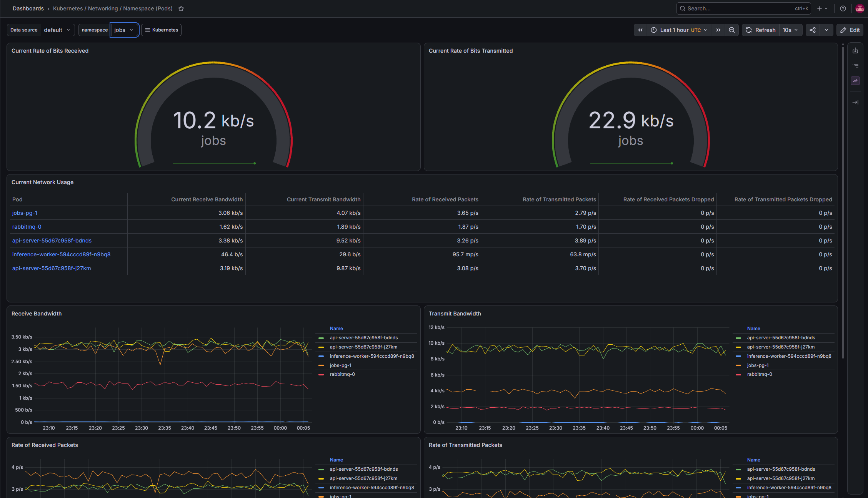This screenshot has height=498, width=868.
Task: Click the Rate of Received Packets panel title
Action: pos(45,445)
